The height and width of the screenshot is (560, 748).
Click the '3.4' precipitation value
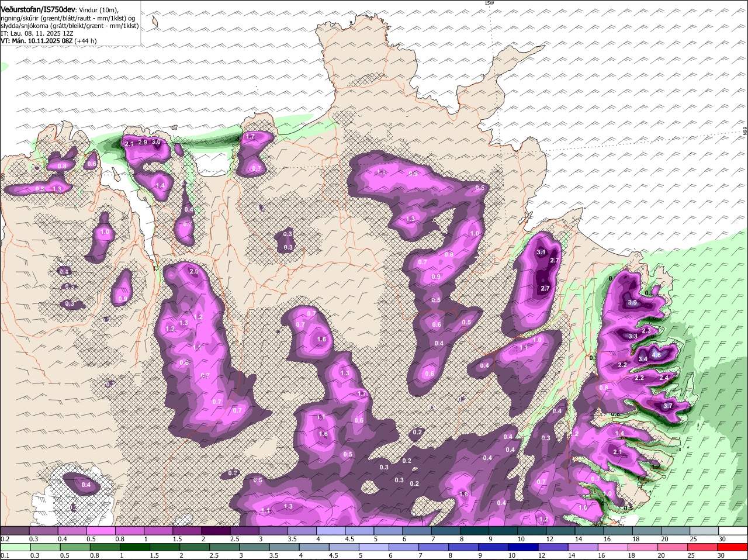pyautogui.click(x=643, y=359)
